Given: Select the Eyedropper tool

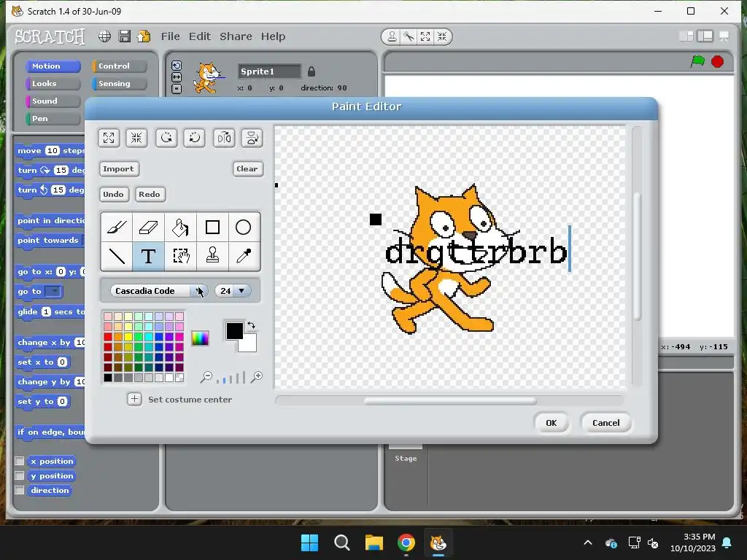Looking at the screenshot, I should point(244,256).
